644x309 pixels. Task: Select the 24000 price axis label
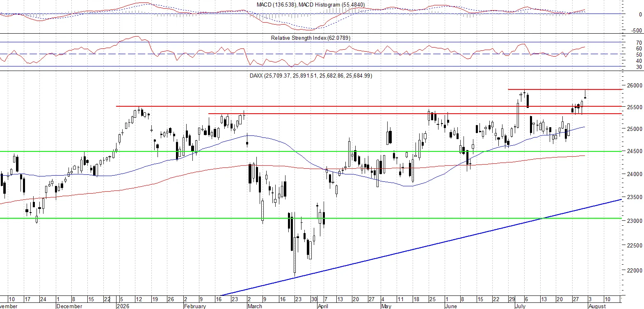click(x=634, y=174)
